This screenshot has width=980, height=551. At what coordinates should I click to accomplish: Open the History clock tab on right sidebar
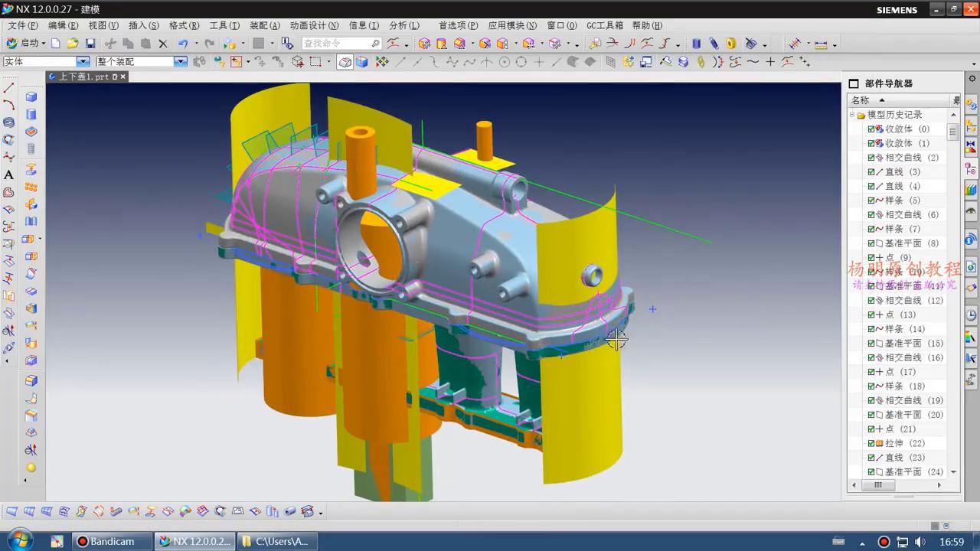tap(971, 315)
